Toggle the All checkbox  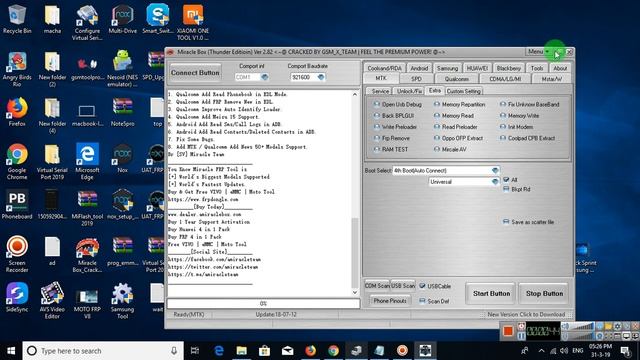506,180
